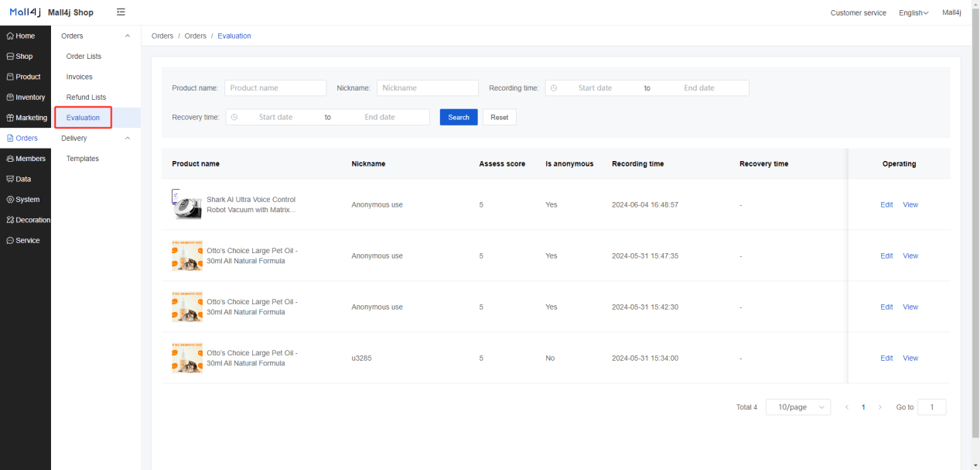View the evaluation by u3285

click(x=910, y=359)
